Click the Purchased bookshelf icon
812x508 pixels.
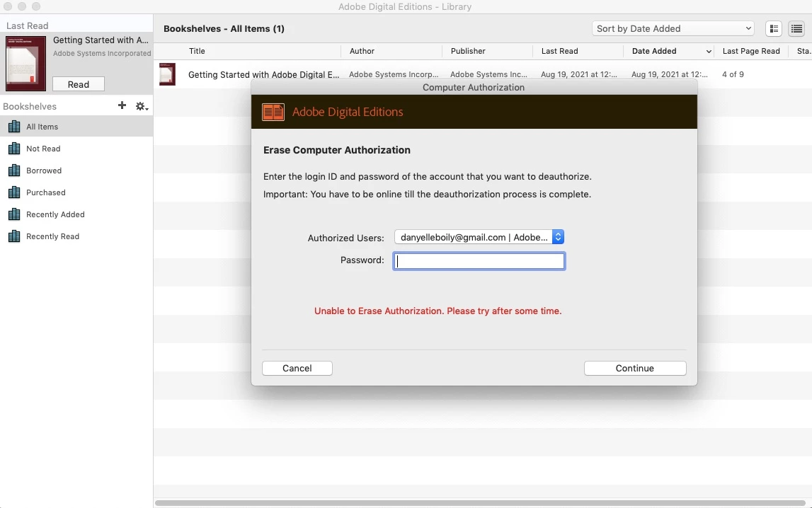tap(14, 192)
